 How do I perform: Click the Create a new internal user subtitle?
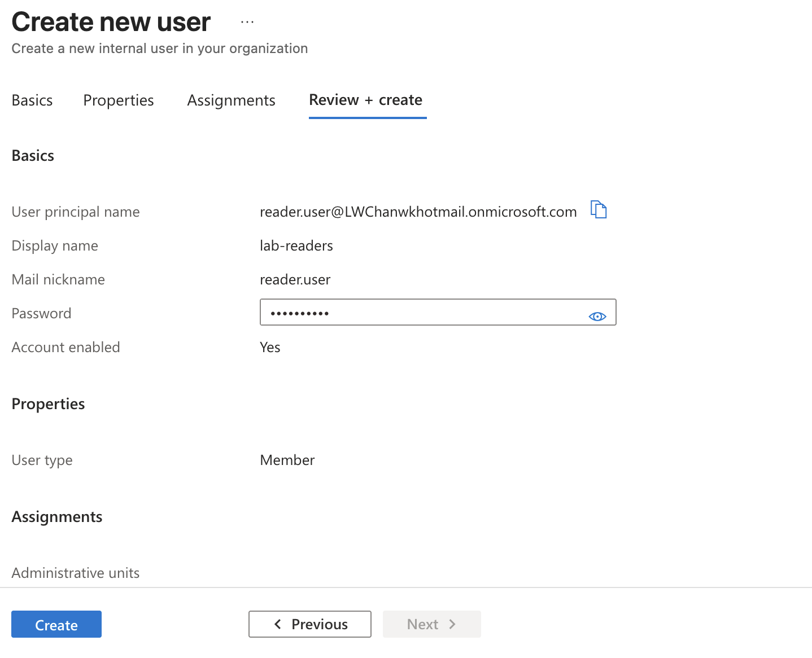tap(160, 49)
